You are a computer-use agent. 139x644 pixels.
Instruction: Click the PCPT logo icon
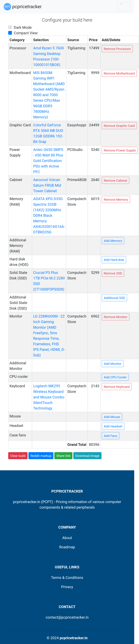(x=7, y=7)
